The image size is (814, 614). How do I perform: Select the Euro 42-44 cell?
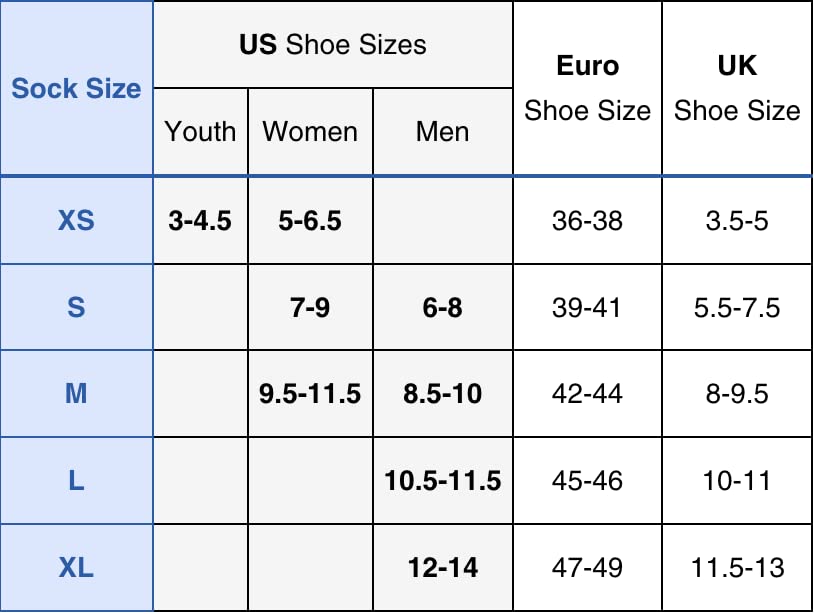[587, 394]
